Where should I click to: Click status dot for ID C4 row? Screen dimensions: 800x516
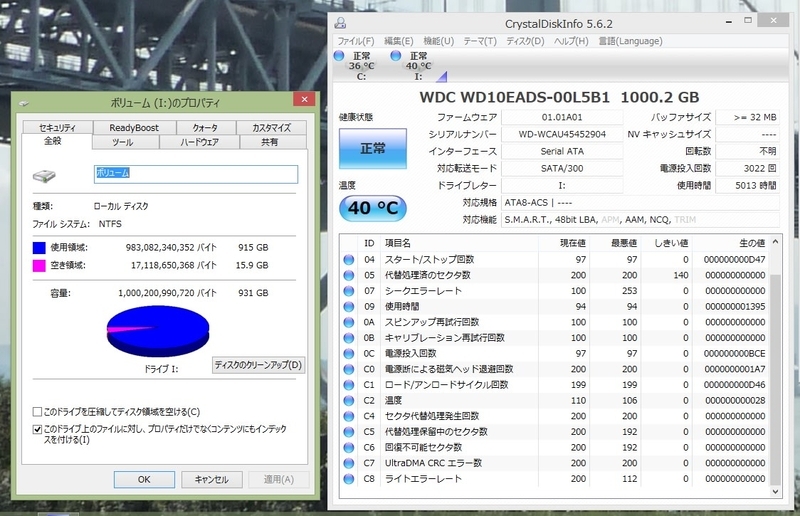click(349, 416)
